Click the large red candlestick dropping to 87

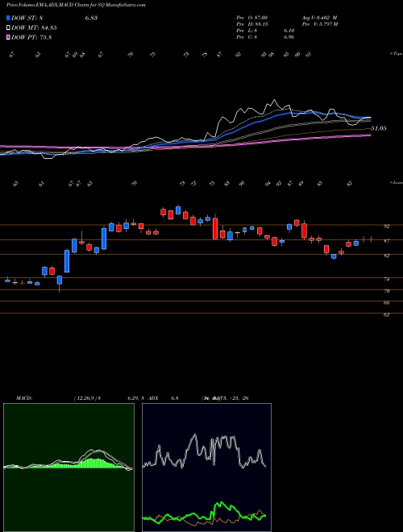tap(215, 229)
